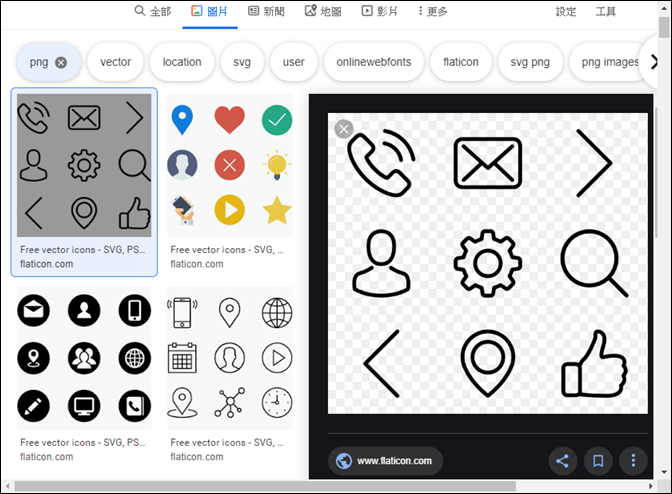Switch to the 新聞 (News) tab
672x494 pixels.
tap(266, 11)
